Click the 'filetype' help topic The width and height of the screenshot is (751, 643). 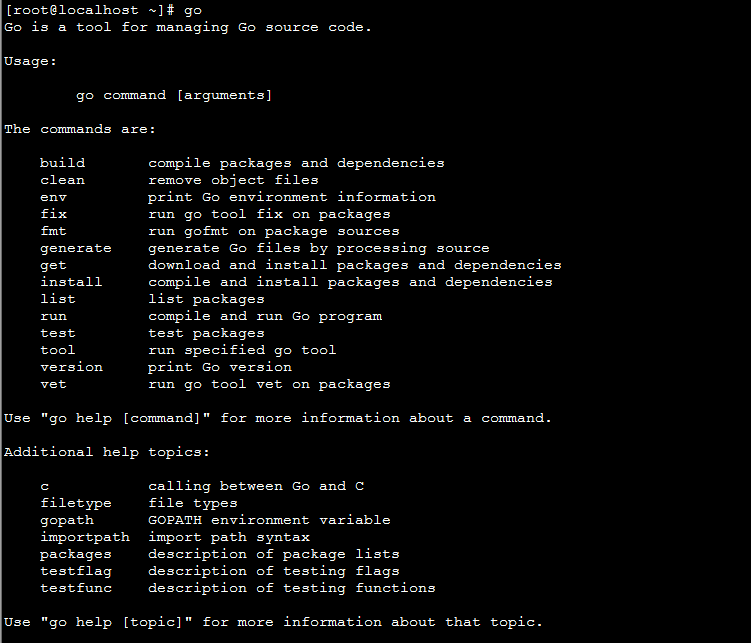click(76, 503)
